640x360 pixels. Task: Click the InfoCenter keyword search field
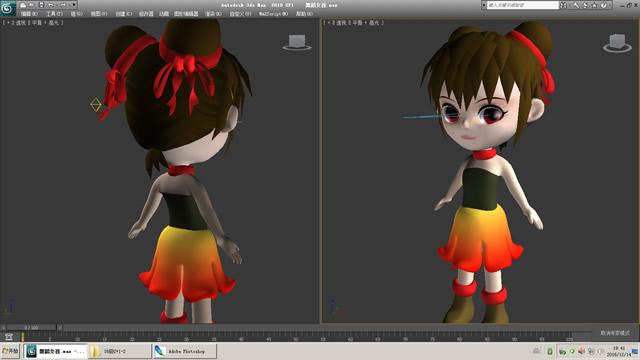tap(522, 5)
